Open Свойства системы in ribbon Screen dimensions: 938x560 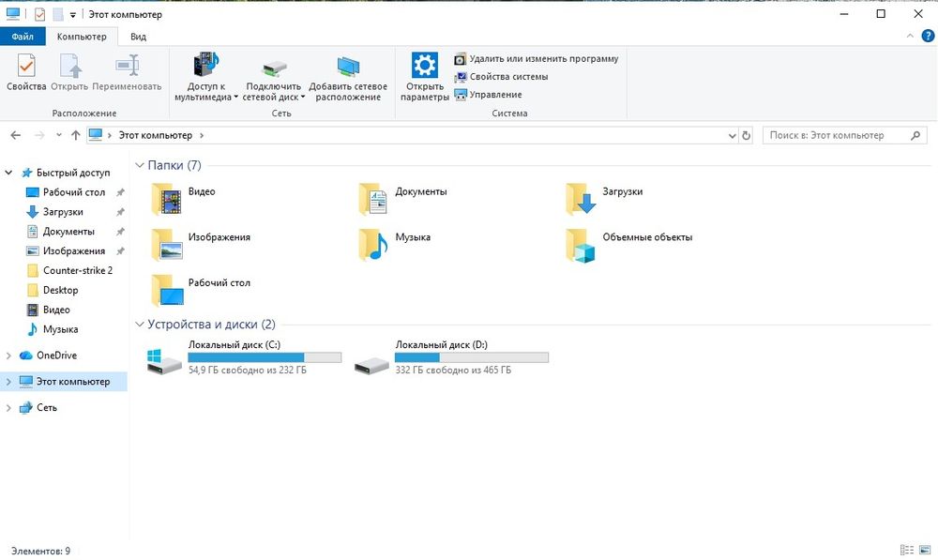click(x=501, y=77)
